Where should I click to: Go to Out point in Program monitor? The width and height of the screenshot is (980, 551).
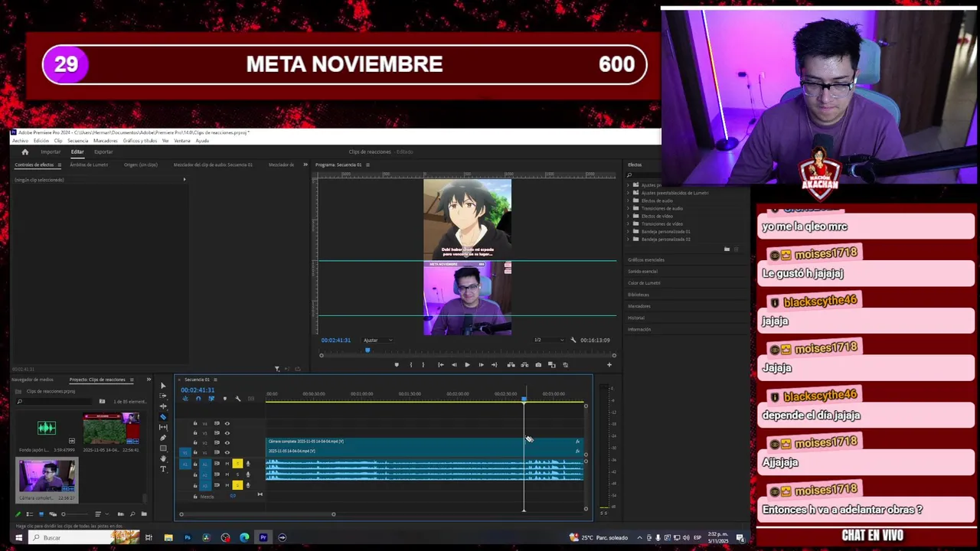(495, 364)
